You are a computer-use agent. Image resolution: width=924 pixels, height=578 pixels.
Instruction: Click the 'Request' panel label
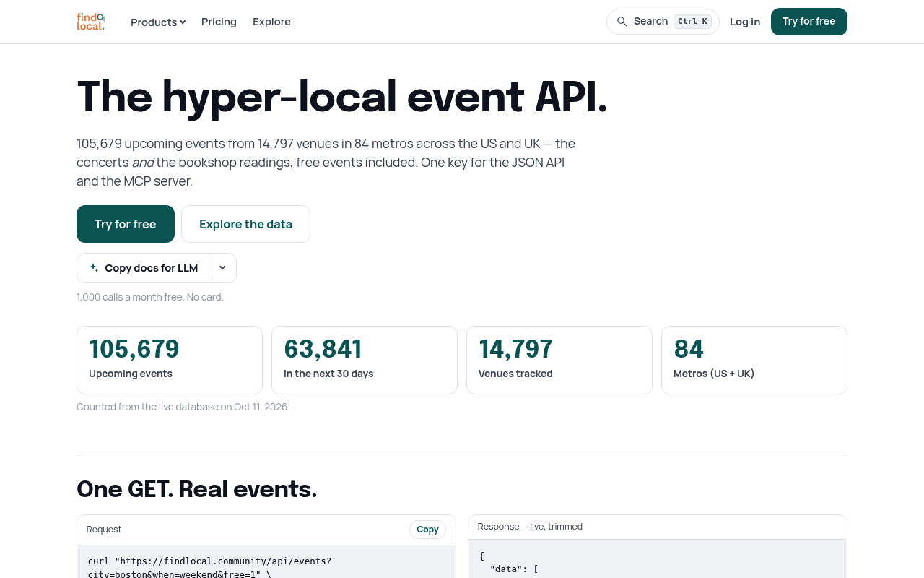pos(104,530)
